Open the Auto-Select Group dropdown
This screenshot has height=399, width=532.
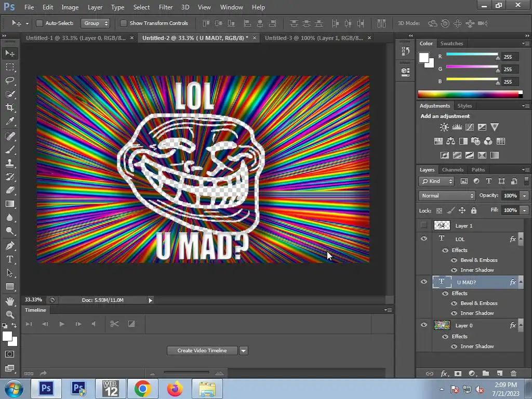(96, 23)
